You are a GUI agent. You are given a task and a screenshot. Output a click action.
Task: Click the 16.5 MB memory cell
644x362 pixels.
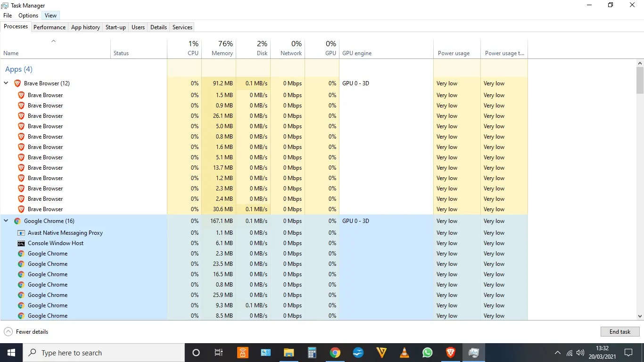[219, 274]
